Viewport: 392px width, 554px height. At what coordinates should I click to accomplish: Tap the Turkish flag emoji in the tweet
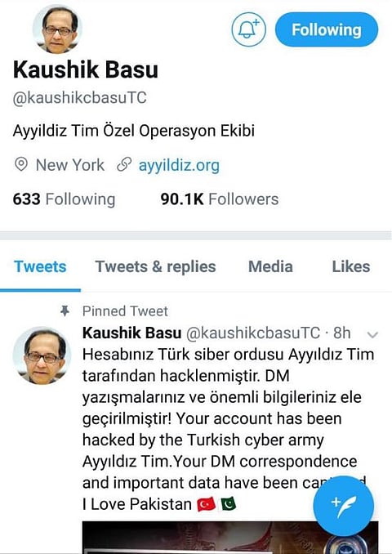coord(206,504)
